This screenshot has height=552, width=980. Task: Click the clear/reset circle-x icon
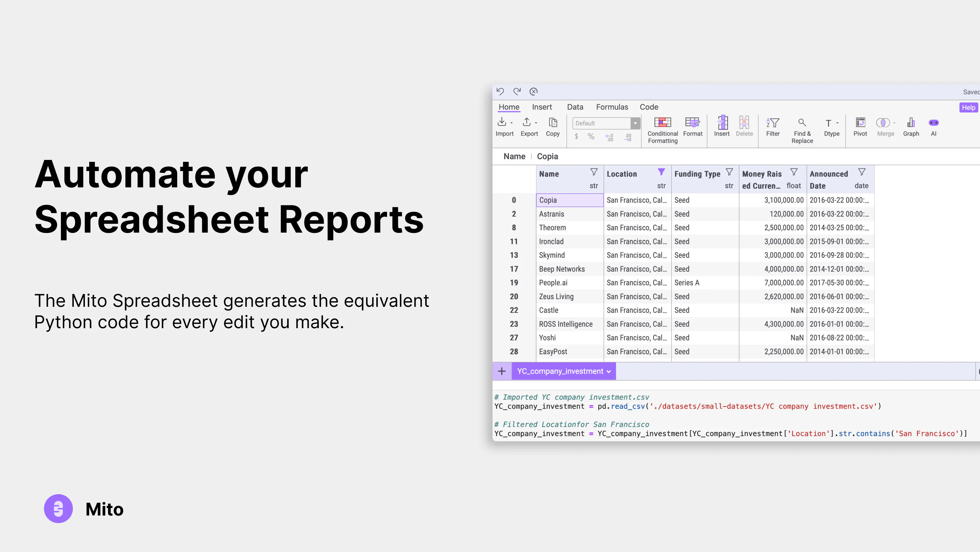coord(533,91)
